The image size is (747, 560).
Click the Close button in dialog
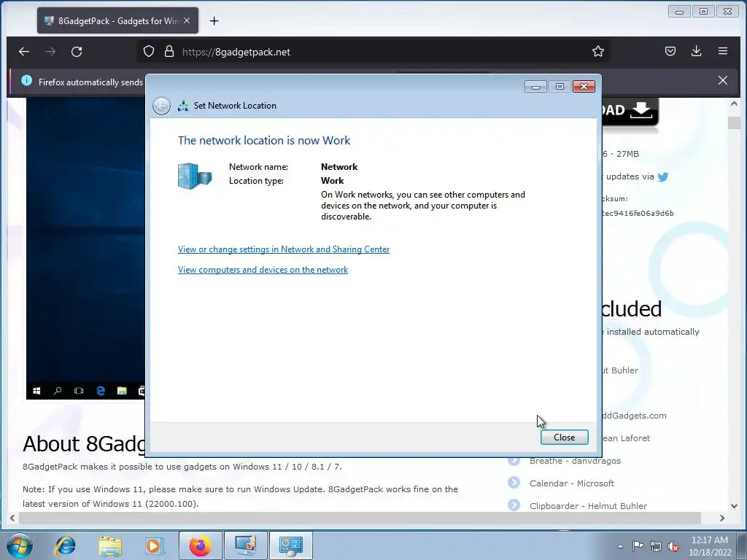564,437
